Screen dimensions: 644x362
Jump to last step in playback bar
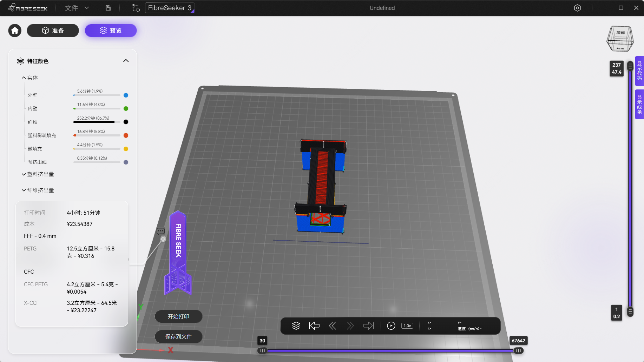pyautogui.click(x=369, y=326)
